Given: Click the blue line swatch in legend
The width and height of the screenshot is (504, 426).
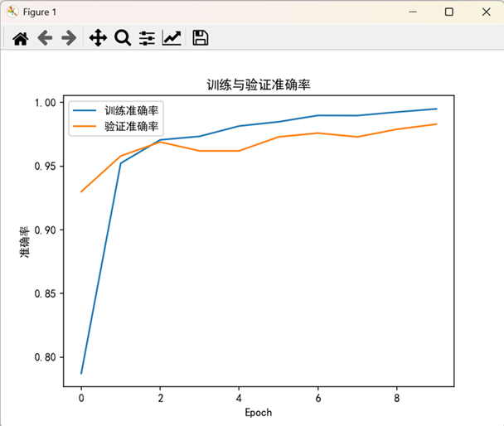Looking at the screenshot, I should (85, 111).
